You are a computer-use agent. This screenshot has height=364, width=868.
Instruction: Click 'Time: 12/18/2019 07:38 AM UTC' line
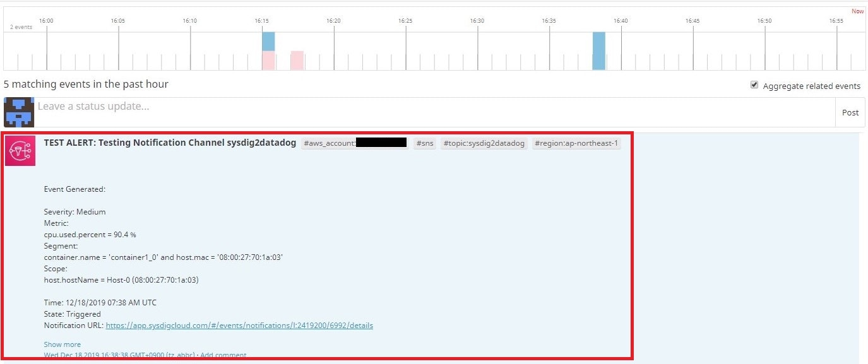[x=100, y=303]
